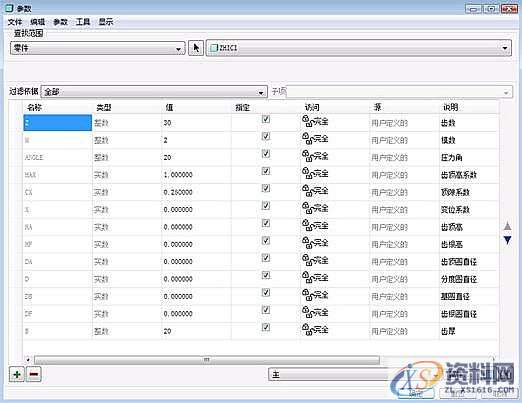Click the access lock icon in 齿数 row
Image resolution: width=522 pixels, height=403 pixels.
pos(308,121)
